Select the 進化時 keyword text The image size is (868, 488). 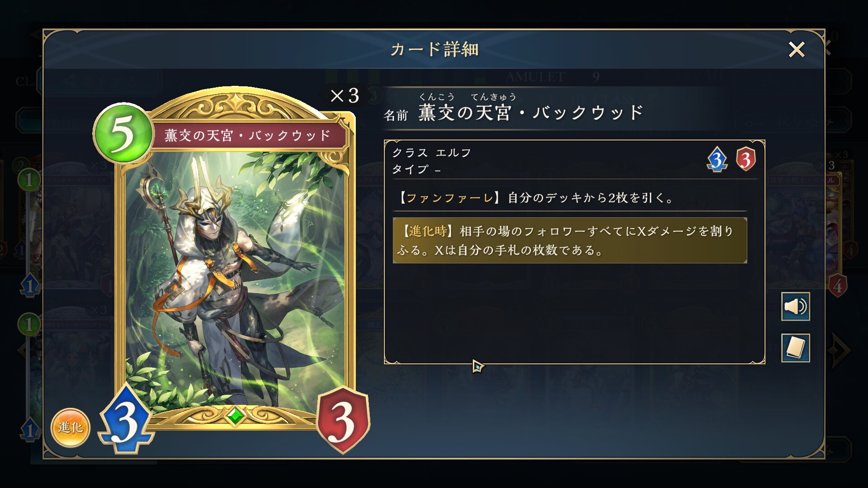coord(428,231)
